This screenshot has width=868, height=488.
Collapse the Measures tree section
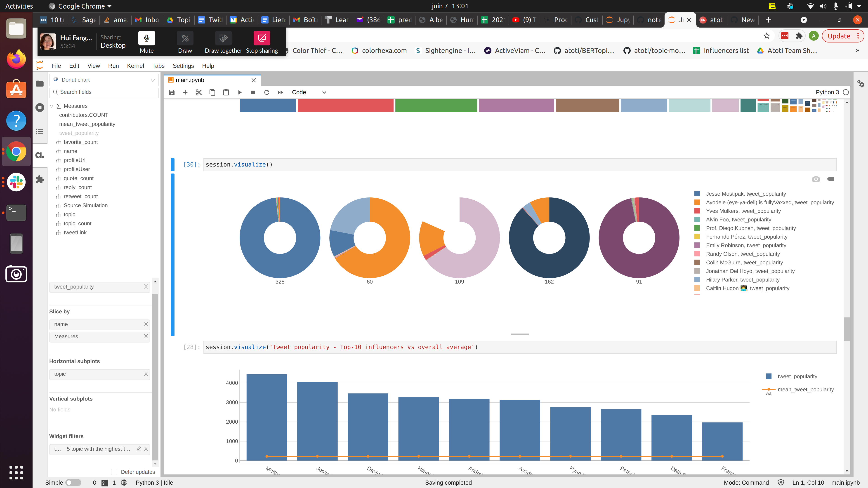tap(52, 106)
